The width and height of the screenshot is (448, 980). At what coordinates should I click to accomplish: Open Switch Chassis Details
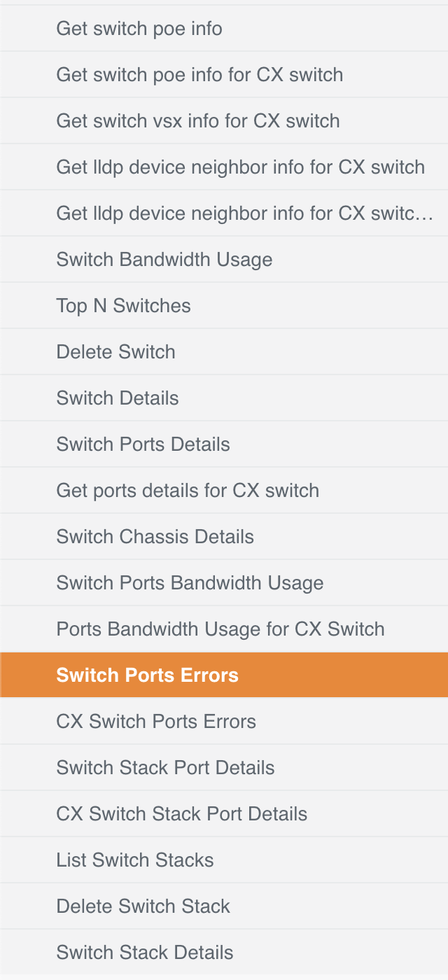pyautogui.click(x=155, y=537)
